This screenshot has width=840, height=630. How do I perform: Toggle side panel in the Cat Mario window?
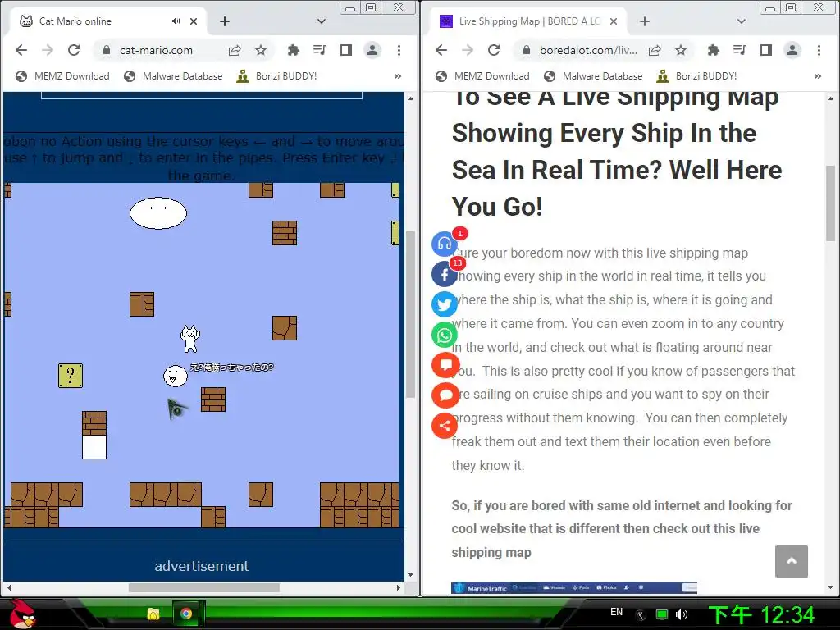tap(346, 50)
